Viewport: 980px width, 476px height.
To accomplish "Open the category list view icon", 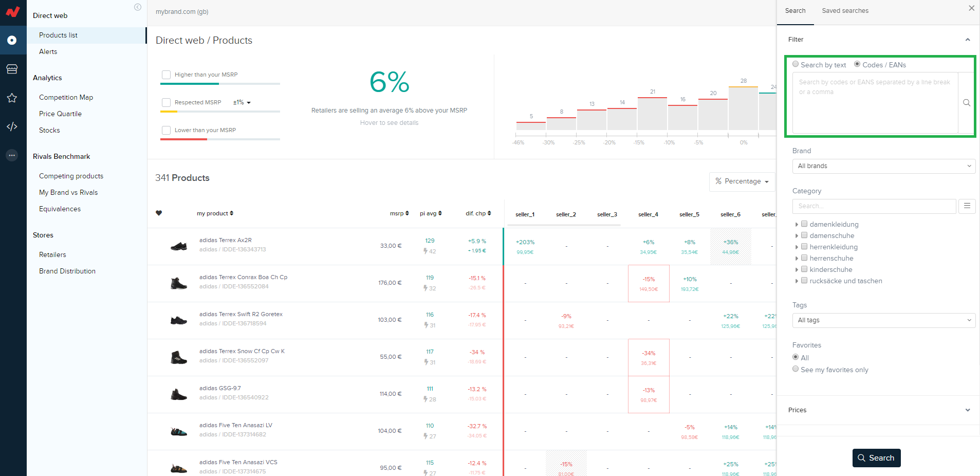I will [967, 206].
